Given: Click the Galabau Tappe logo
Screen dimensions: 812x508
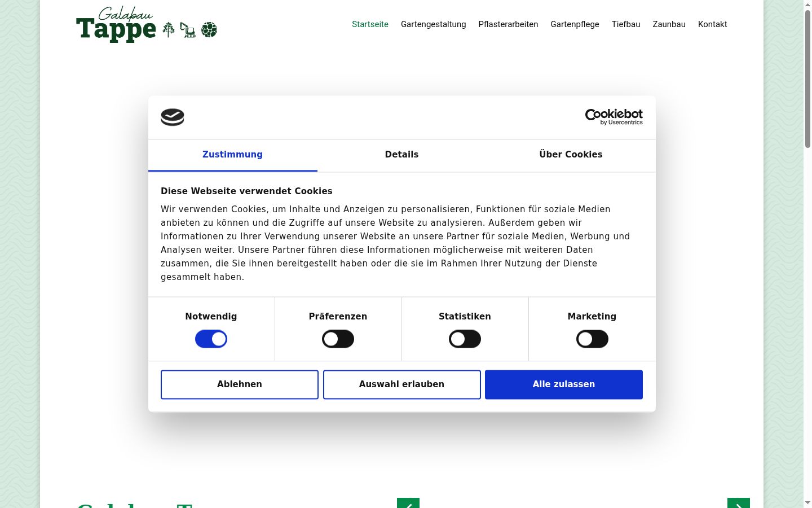Looking at the screenshot, I should coord(147,25).
